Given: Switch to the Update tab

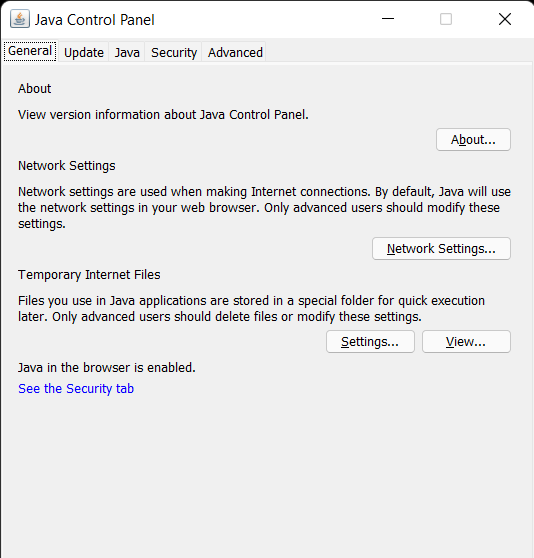Looking at the screenshot, I should pos(84,53).
